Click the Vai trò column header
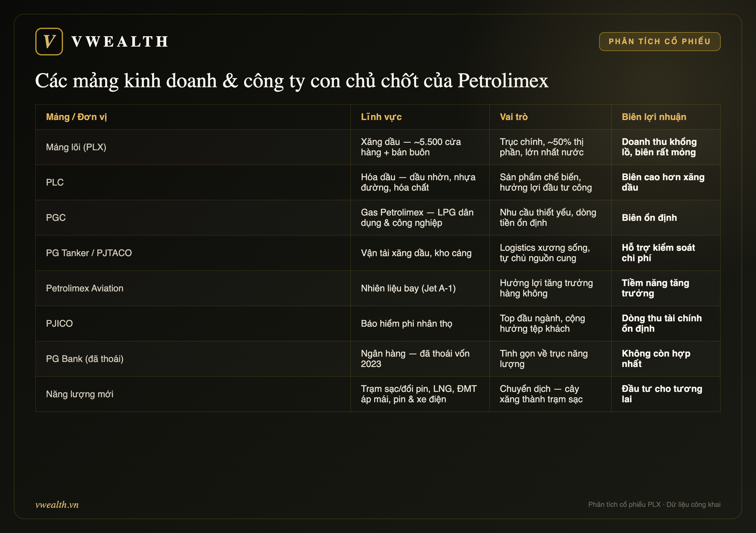The width and height of the screenshot is (756, 533). pos(513,117)
